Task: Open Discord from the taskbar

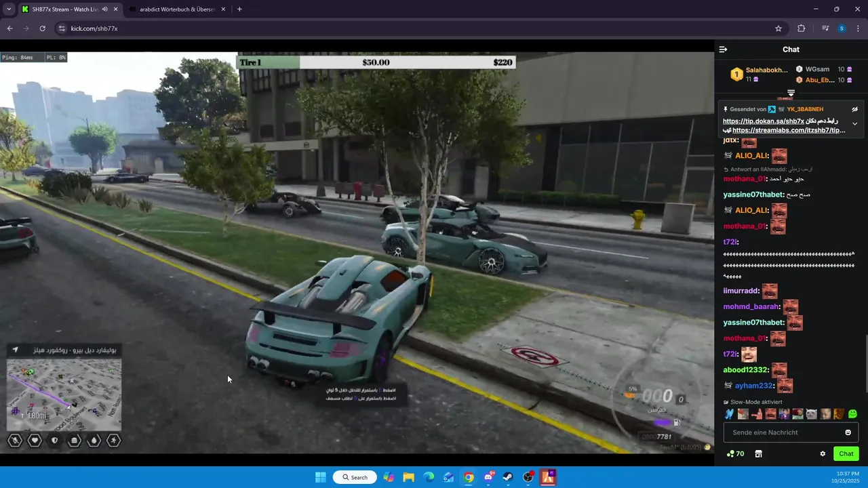Action: [x=488, y=477]
